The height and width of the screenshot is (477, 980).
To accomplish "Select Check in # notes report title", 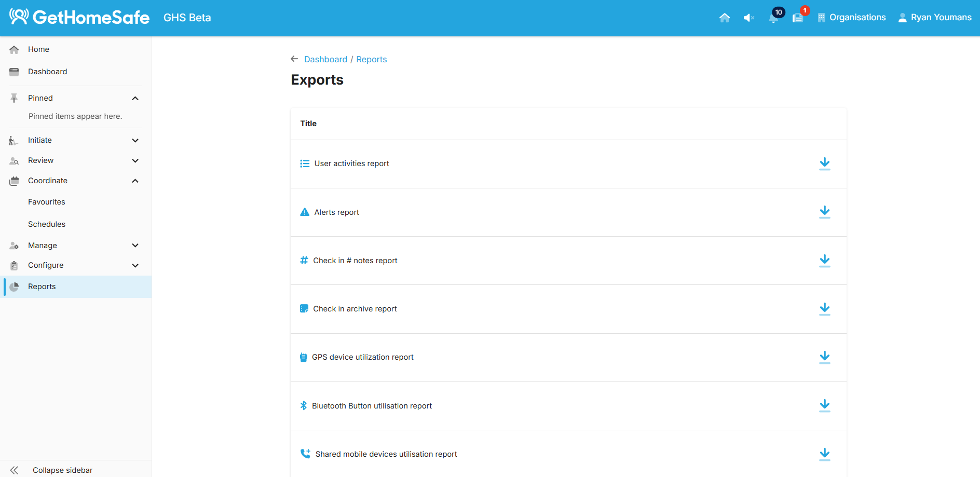I will point(355,261).
